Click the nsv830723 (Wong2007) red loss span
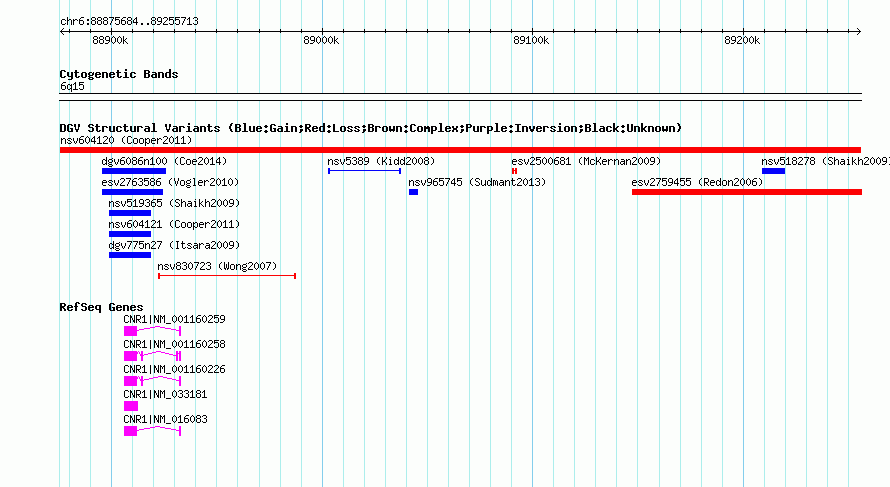 pyautogui.click(x=227, y=276)
